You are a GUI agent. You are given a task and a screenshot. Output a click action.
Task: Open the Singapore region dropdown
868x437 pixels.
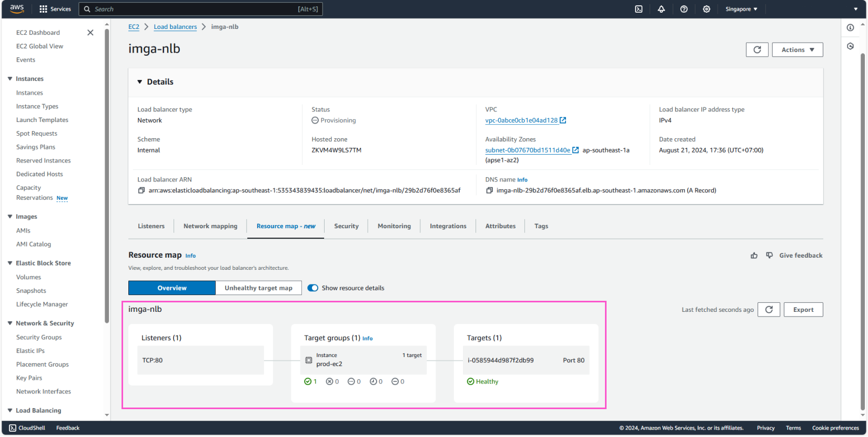coord(741,9)
